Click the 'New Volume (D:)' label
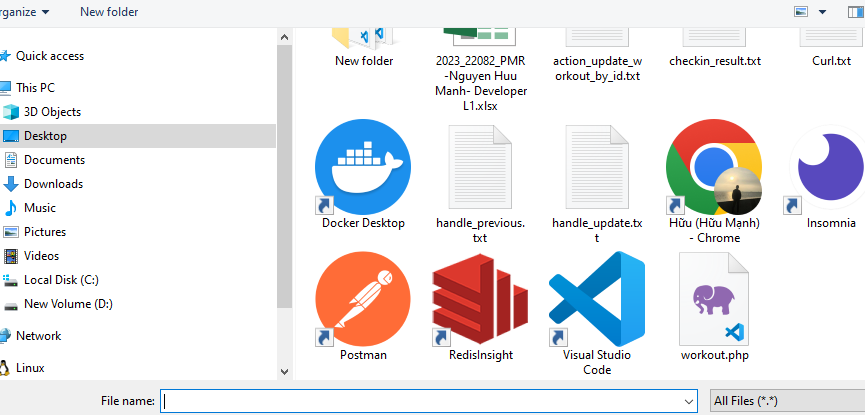Screen dimensions: 865x415 [x=68, y=304]
